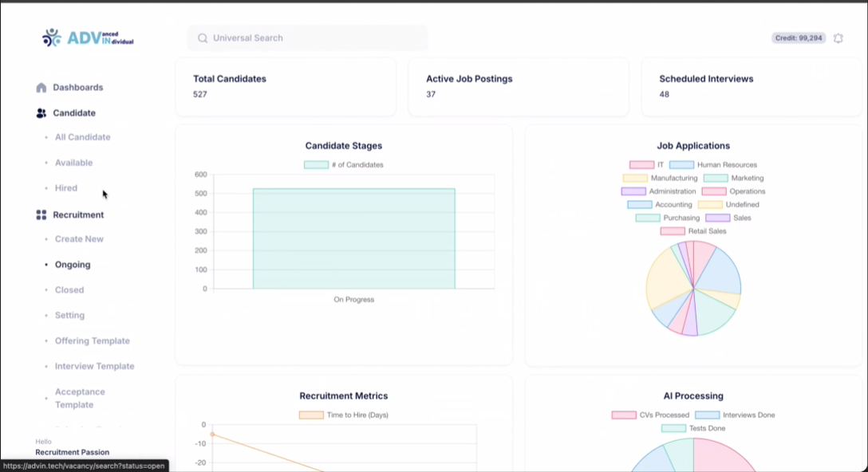Click the magnifying glass in the search bar
This screenshot has width=868, height=472.
203,37
